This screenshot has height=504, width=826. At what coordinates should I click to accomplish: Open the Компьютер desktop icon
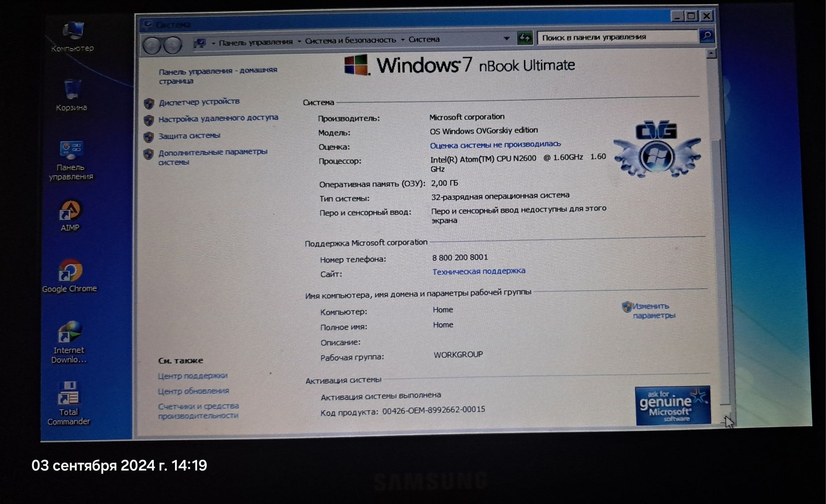click(73, 37)
